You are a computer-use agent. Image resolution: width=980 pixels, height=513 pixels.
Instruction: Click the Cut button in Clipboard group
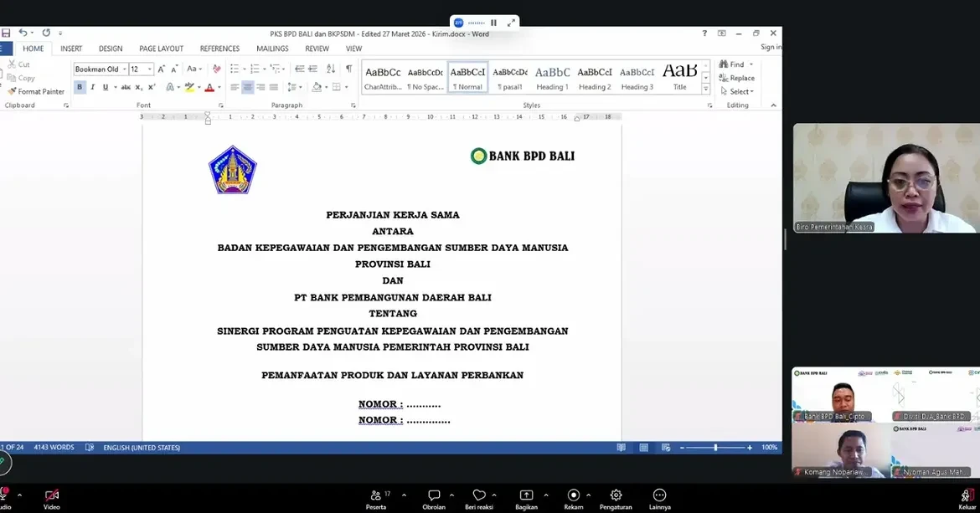(18, 64)
